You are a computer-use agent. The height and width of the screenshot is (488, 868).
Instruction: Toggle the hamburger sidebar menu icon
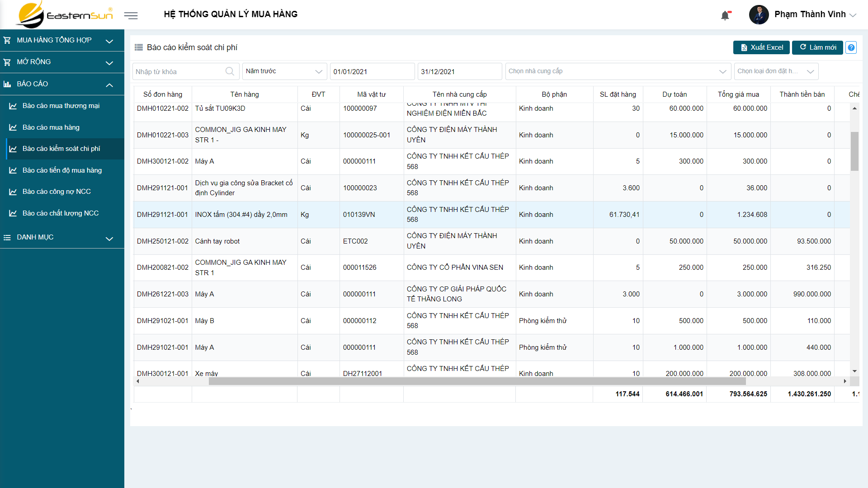tap(131, 16)
